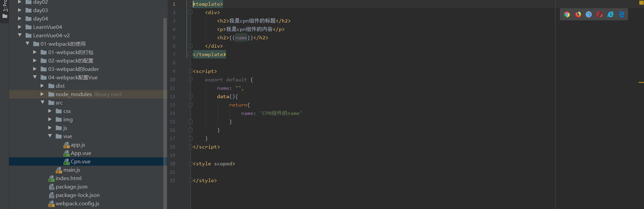The width and height of the screenshot is (644, 209).
Task: Click the {{name}} interpolation on line 5
Action: point(241,38)
